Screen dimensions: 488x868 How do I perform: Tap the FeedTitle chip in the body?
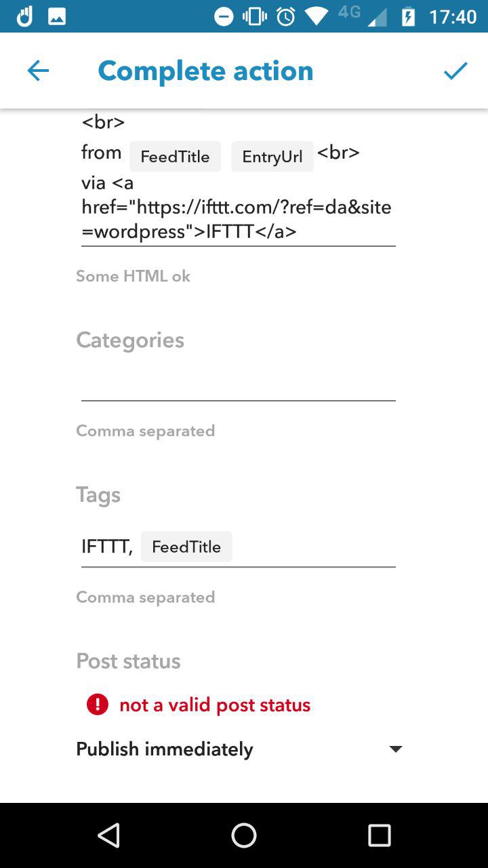coord(175,157)
